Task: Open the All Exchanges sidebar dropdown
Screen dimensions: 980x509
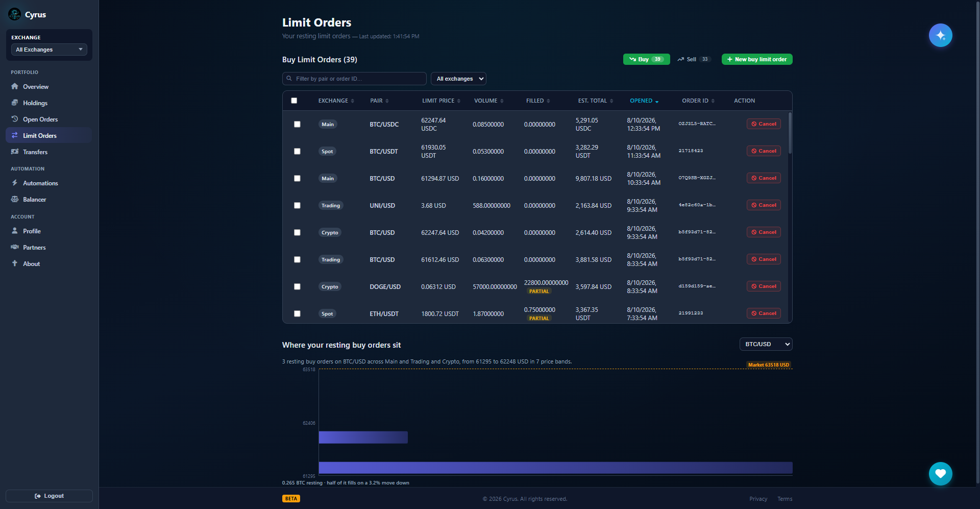Action: [49, 50]
